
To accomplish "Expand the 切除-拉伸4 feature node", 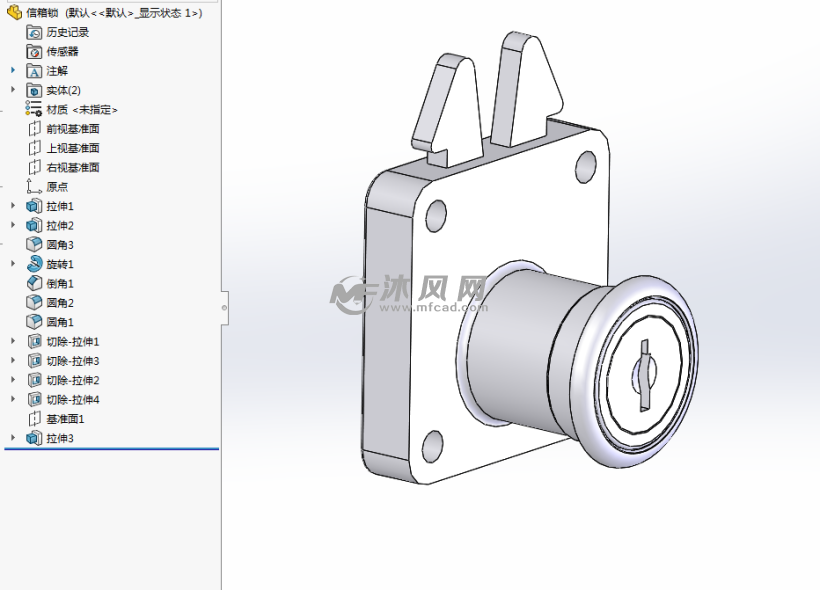I will (13, 399).
